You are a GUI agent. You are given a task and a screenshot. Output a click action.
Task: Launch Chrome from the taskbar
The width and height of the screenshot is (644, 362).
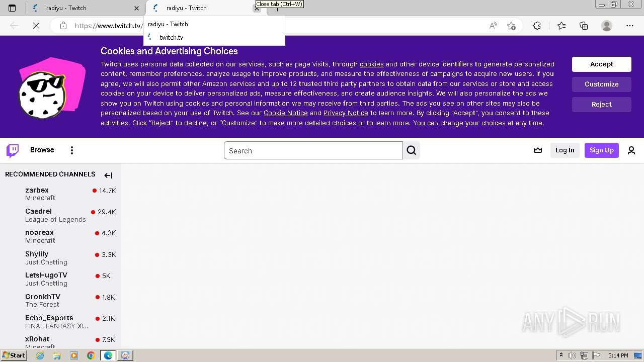(x=91, y=355)
